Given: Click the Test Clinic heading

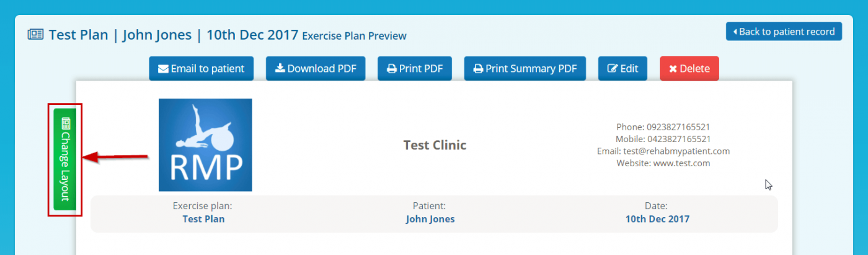Looking at the screenshot, I should coord(435,145).
